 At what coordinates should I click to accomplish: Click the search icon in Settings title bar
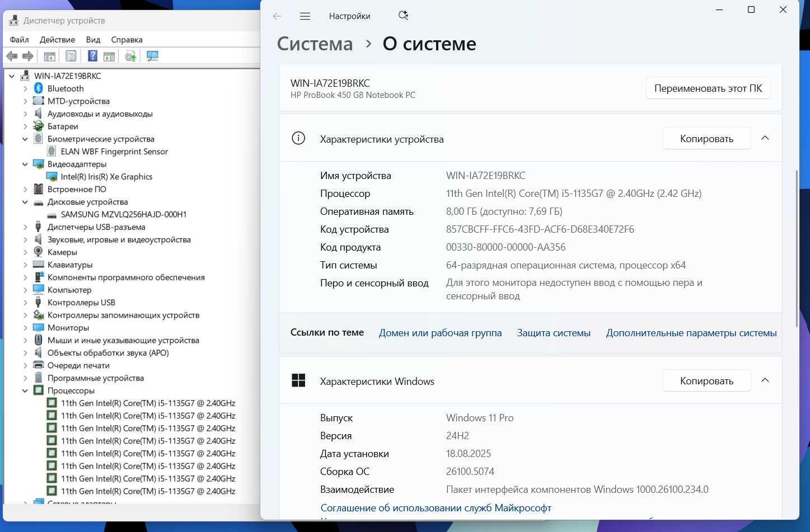tap(403, 16)
